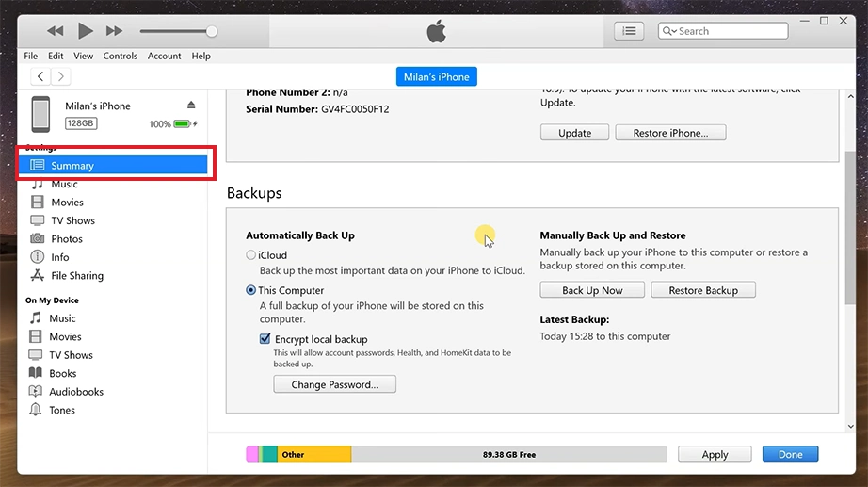Viewport: 868px width, 487px height.
Task: Click the Search input field
Action: [x=723, y=31]
